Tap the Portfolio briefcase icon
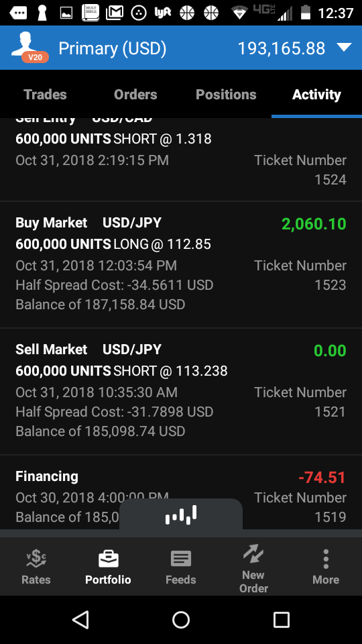Image resolution: width=362 pixels, height=644 pixels. [109, 559]
